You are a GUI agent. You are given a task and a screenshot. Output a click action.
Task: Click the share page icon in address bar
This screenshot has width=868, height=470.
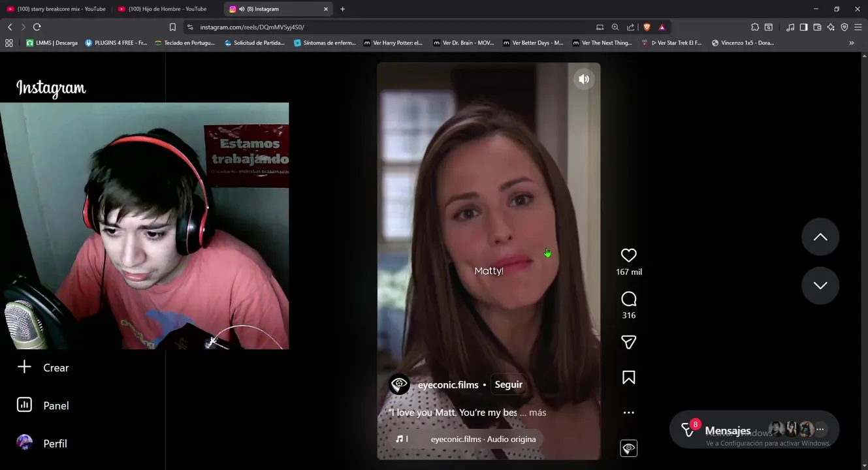(x=630, y=27)
